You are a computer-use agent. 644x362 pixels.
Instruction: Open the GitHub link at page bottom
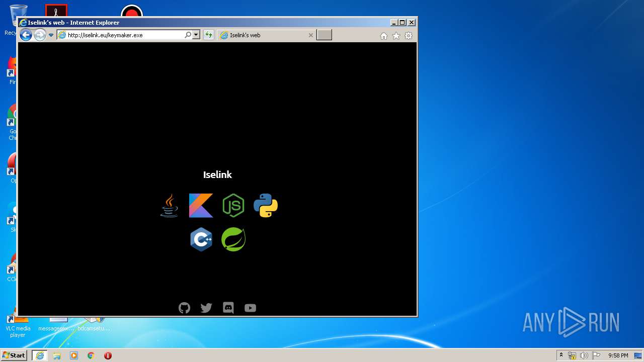[x=185, y=308]
